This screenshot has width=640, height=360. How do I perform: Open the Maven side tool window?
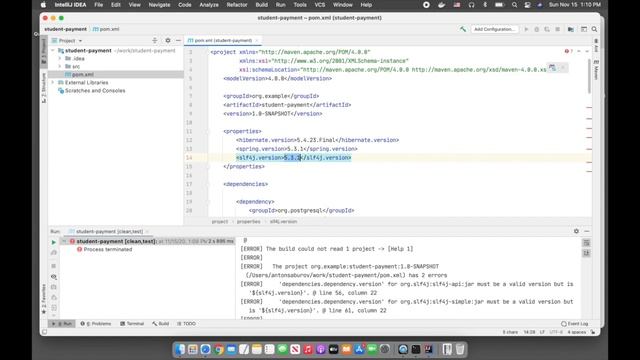[596, 70]
